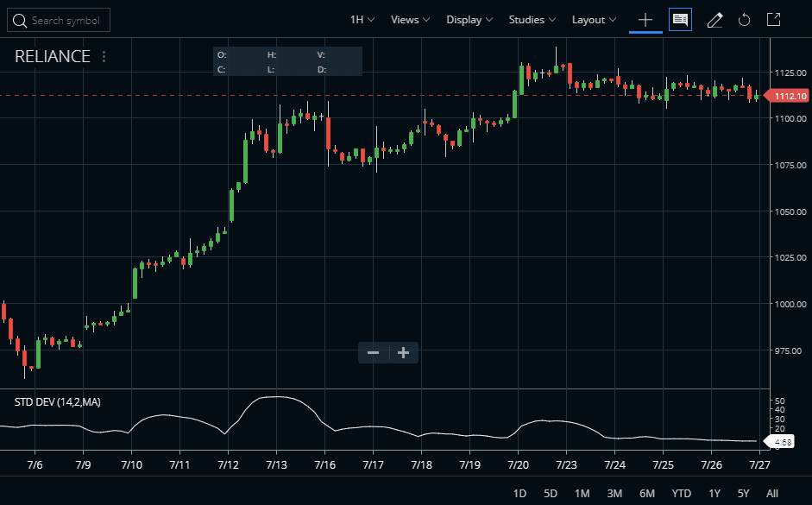Click the search magnifier icon
Image resolution: width=812 pixels, height=505 pixels.
tap(20, 21)
